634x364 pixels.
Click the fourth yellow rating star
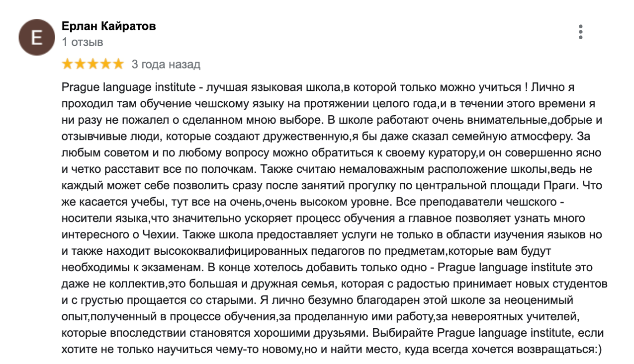(105, 64)
